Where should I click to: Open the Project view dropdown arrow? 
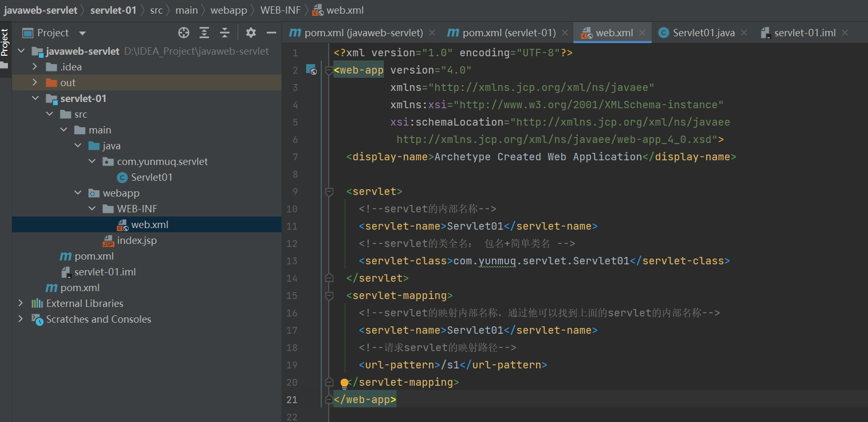[x=82, y=33]
